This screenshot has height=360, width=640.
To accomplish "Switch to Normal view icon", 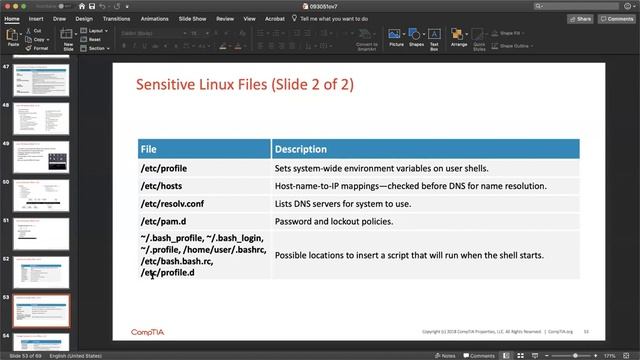I will click(506, 356).
